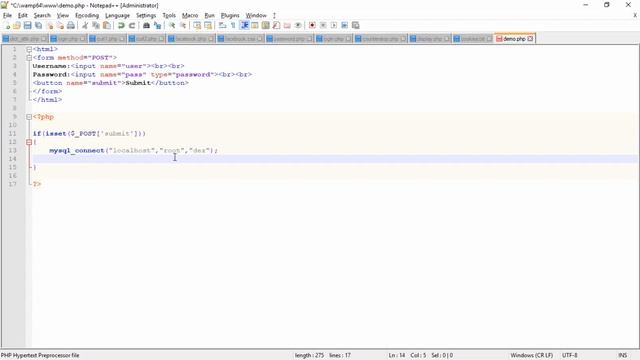Save the current file via toolbar
The image size is (640, 360).
point(27,25)
